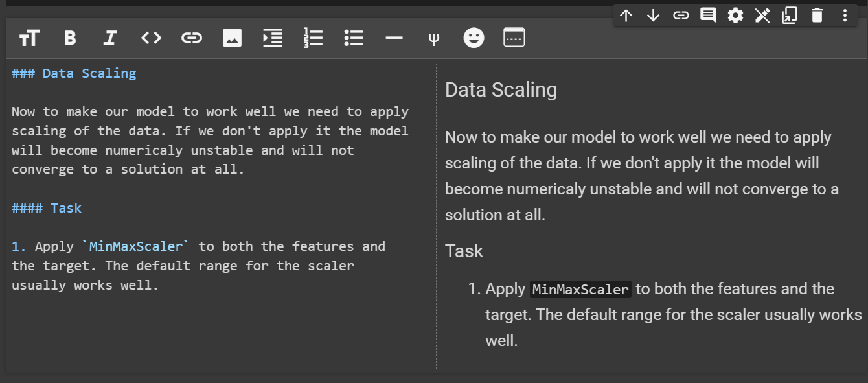Insert LaTeX psi symbol

click(434, 38)
